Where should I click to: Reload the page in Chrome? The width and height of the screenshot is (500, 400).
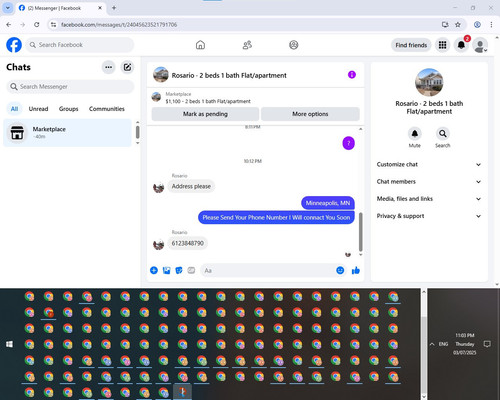point(37,25)
